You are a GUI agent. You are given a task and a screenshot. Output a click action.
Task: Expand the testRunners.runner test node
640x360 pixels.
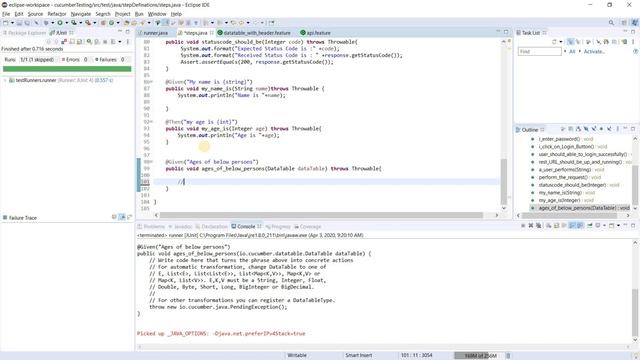5,80
